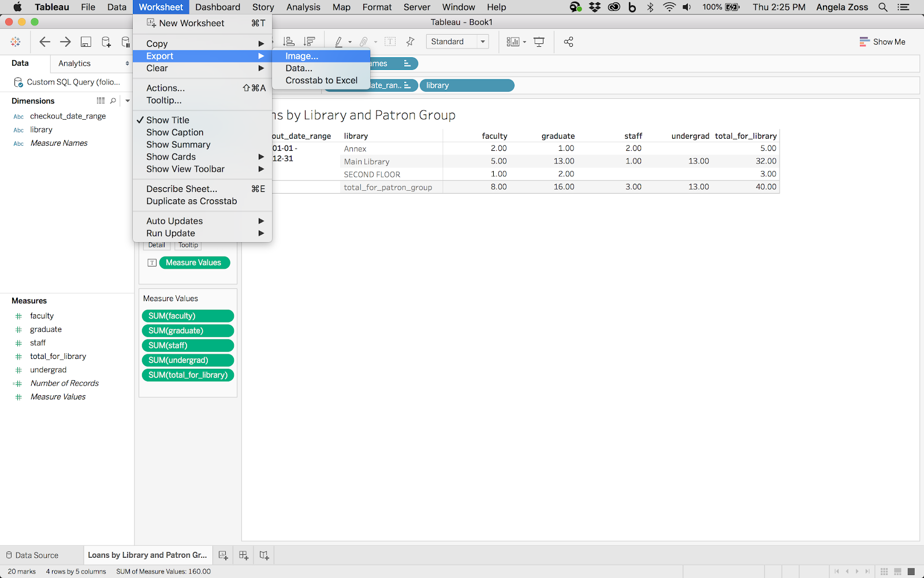Open the Analytics pane switcher arrows
The image size is (924, 578).
[127, 64]
